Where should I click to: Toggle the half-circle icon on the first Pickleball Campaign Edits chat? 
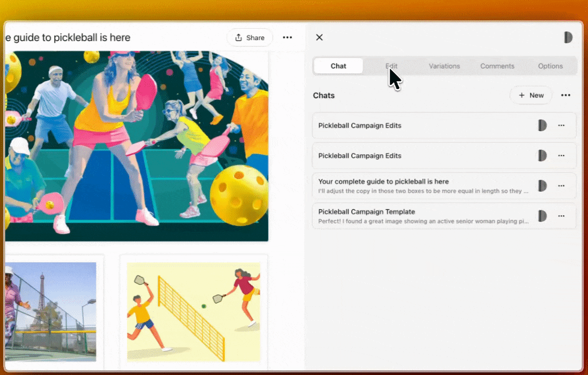[542, 126]
